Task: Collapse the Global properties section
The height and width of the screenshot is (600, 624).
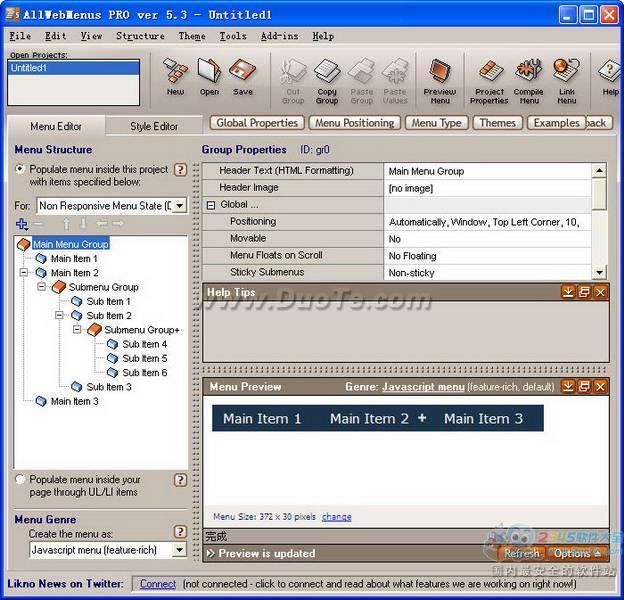Action: click(211, 205)
